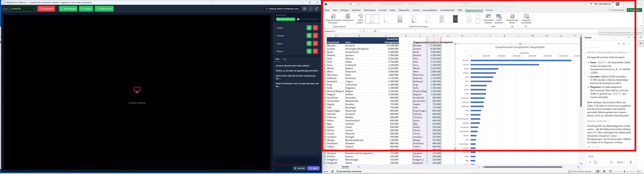
Task: Toggle the Web viewers allowed button
Action: click(x=286, y=19)
